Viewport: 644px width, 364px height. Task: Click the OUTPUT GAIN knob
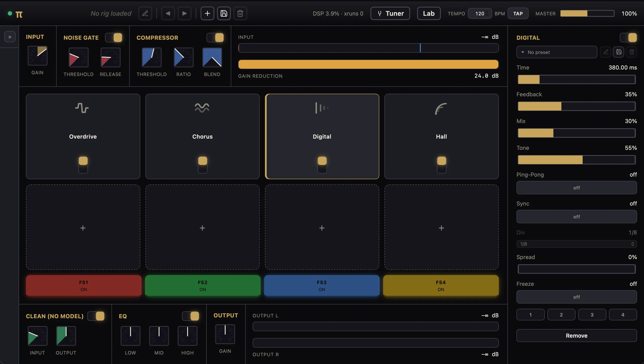click(x=225, y=334)
